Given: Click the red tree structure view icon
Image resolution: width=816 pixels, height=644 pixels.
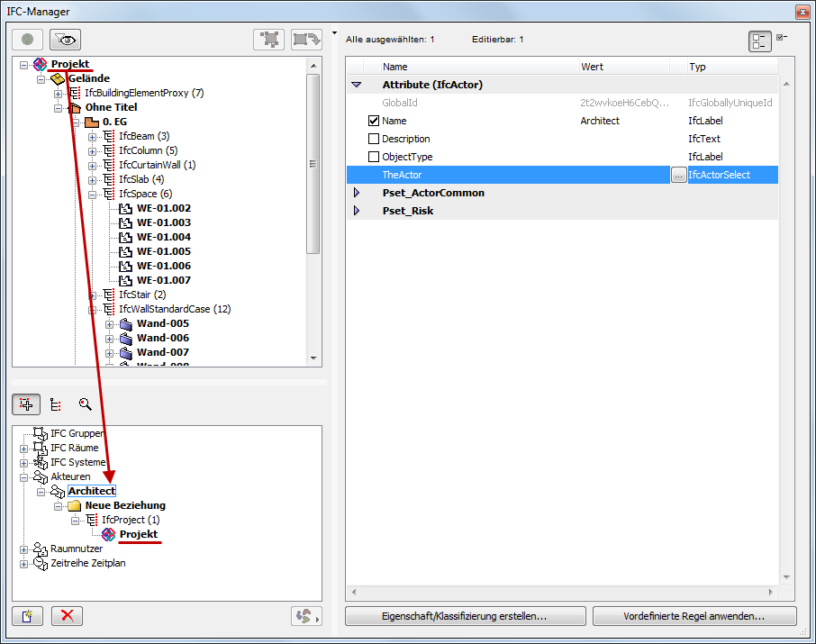Looking at the screenshot, I should click(x=56, y=404).
